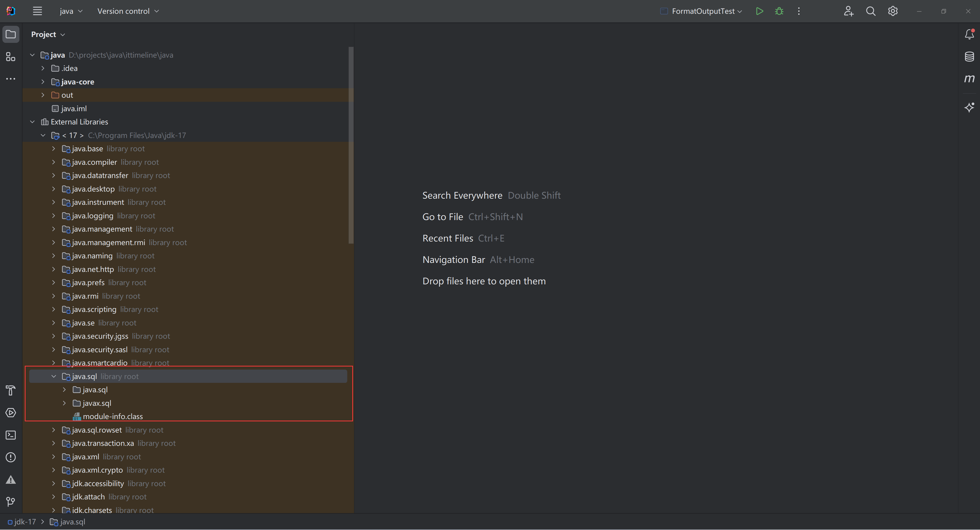Expand java.base library root

click(54, 149)
